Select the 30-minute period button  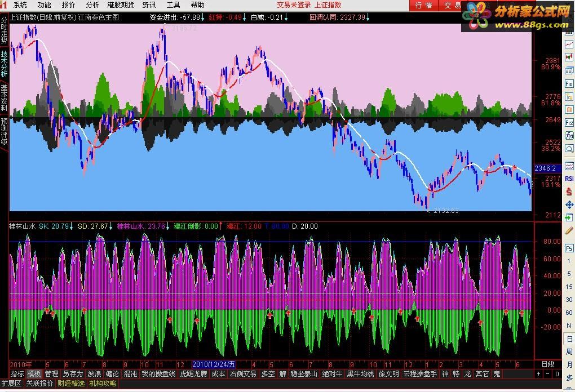click(569, 299)
